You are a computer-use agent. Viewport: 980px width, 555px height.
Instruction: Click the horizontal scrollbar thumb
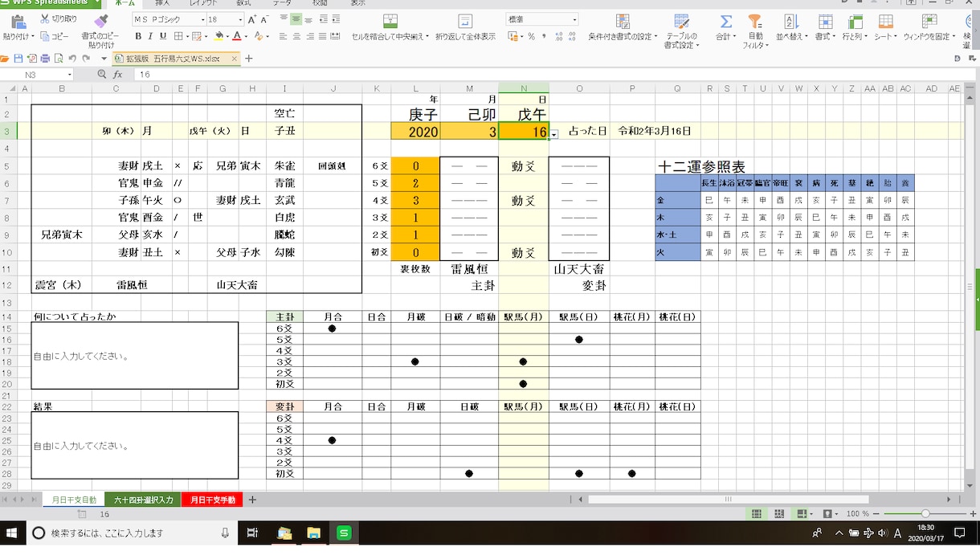click(x=729, y=500)
